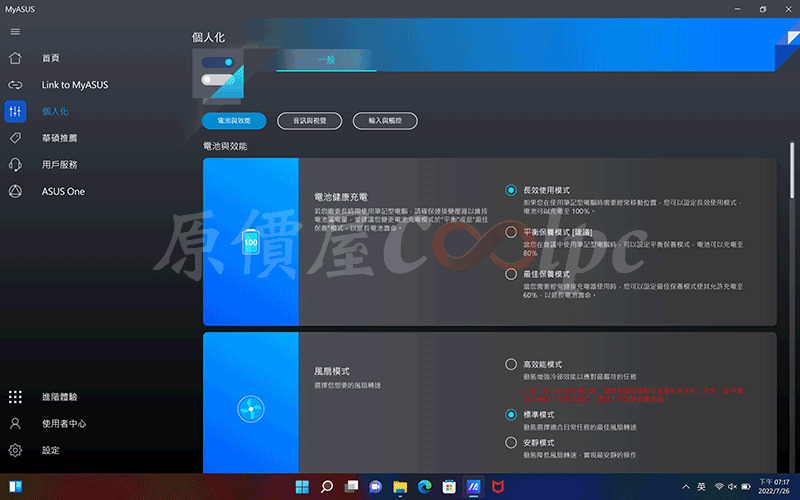Switch to the 一般 tab
The width and height of the screenshot is (800, 500).
(x=326, y=60)
